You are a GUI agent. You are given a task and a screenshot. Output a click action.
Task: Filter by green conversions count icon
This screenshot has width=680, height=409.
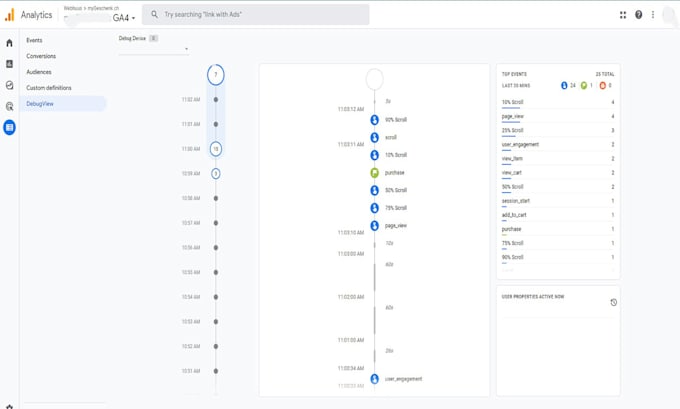pyautogui.click(x=584, y=85)
